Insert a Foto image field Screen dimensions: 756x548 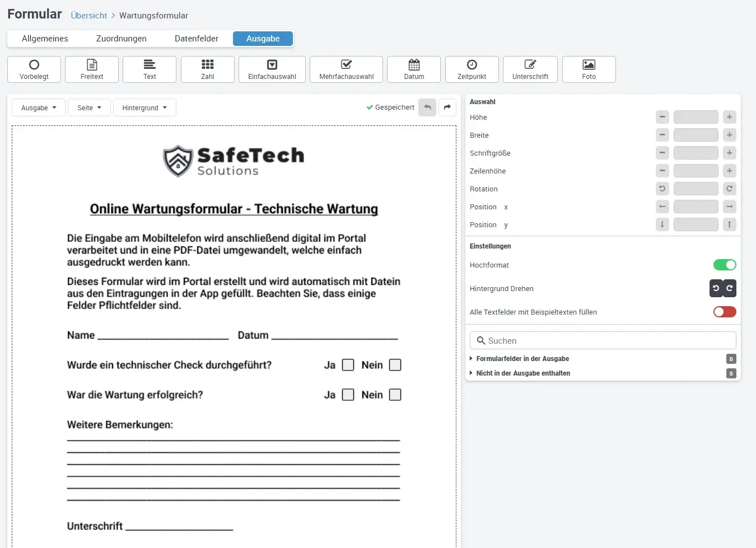589,69
